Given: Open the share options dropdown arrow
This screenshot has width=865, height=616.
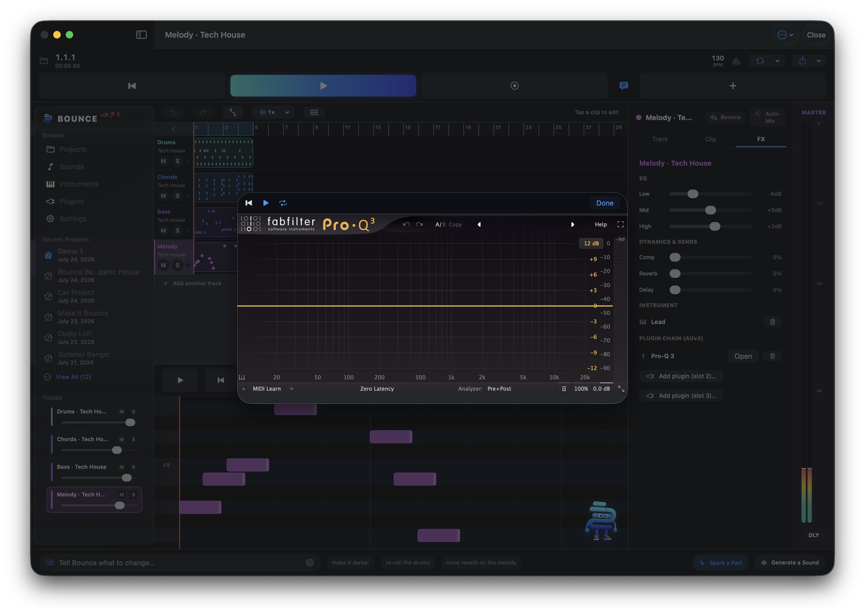Looking at the screenshot, I should coord(818,61).
